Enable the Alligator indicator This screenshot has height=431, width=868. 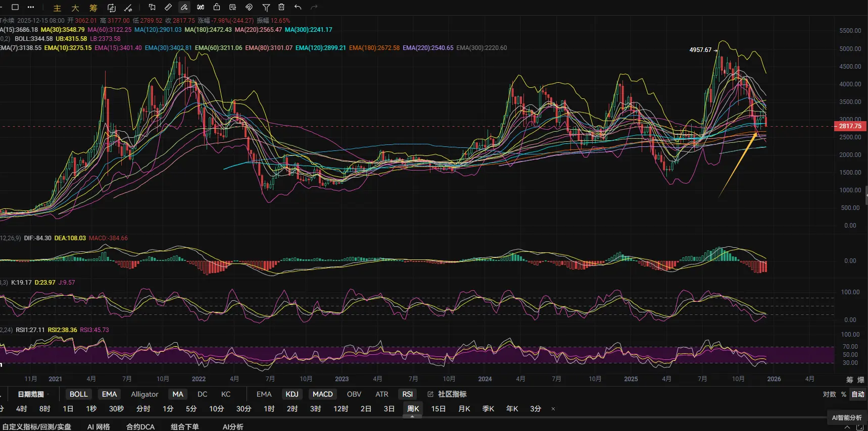pos(144,394)
